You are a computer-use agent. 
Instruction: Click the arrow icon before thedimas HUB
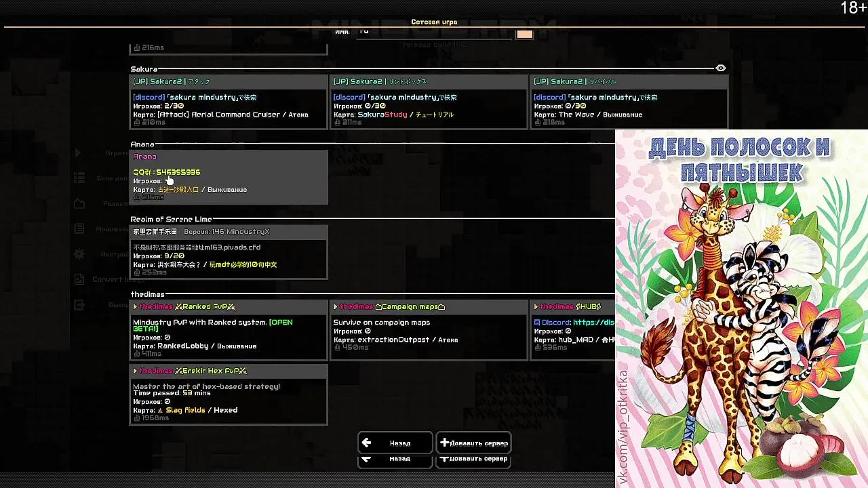(536, 307)
